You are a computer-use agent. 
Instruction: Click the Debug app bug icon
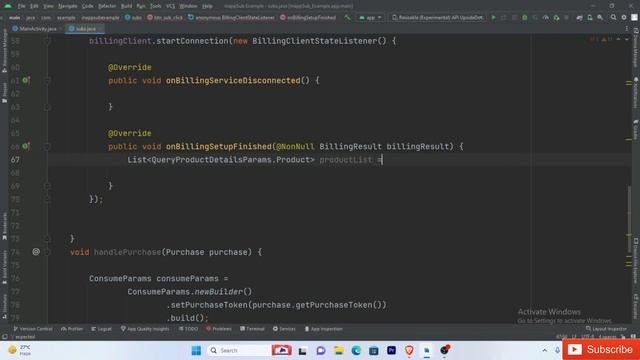[525, 18]
